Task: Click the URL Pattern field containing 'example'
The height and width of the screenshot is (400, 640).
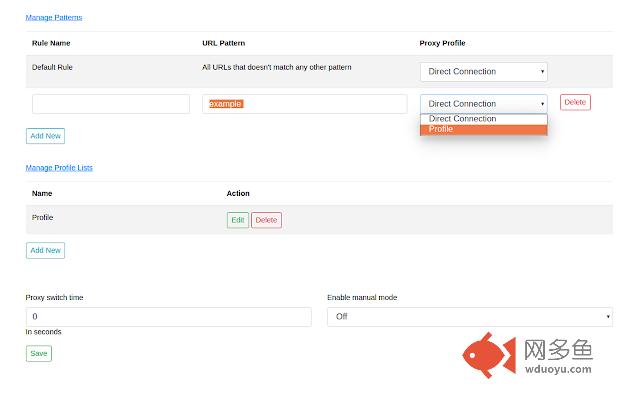Action: [304, 104]
